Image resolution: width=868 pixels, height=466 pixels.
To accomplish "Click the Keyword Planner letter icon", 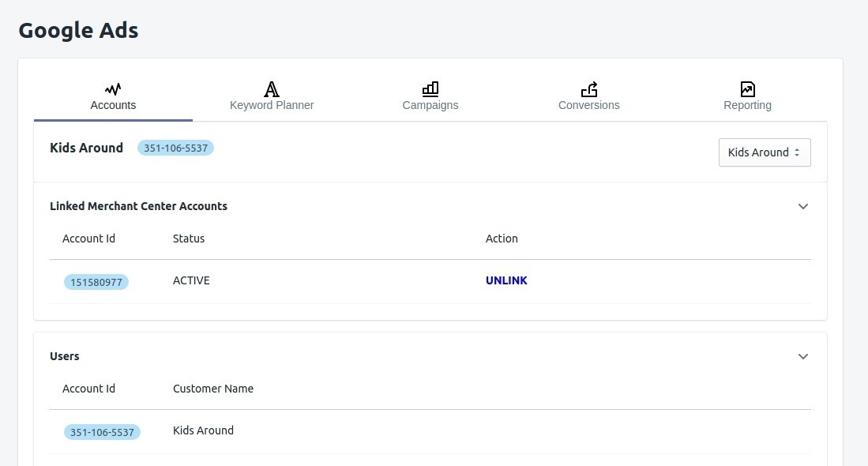I will click(272, 88).
